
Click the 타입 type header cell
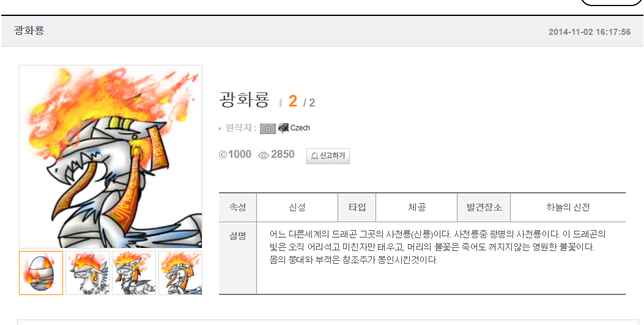(357, 207)
